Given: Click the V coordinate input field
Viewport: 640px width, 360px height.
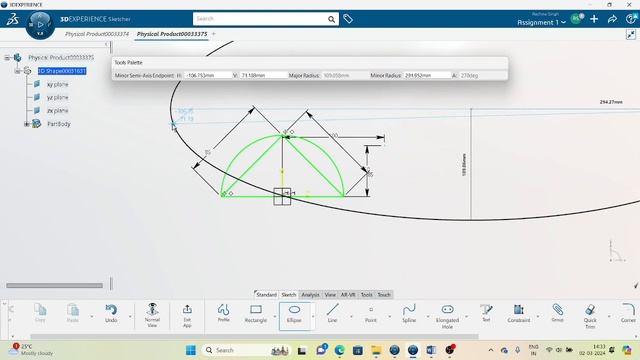Looking at the screenshot, I should pyautogui.click(x=263, y=76).
